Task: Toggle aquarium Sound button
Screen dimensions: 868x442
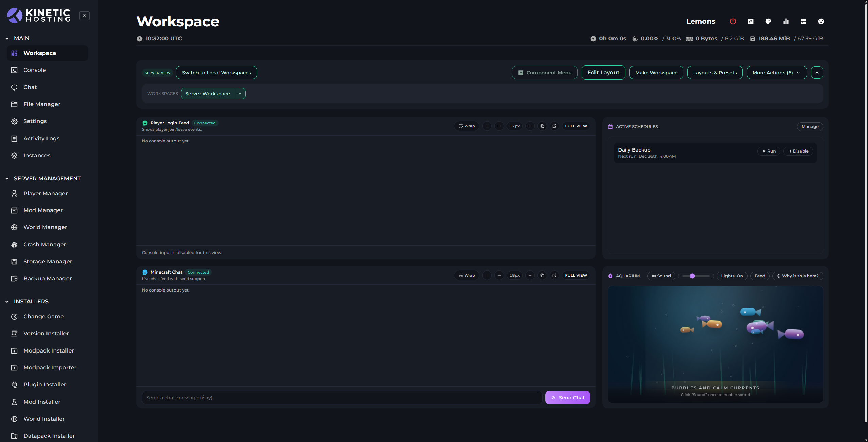Action: point(661,276)
